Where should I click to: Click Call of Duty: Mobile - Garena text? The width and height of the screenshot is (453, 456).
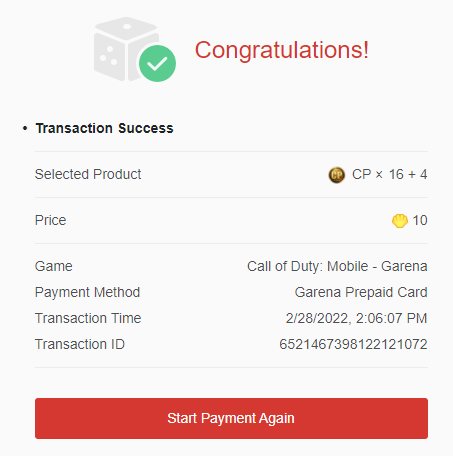point(337,266)
